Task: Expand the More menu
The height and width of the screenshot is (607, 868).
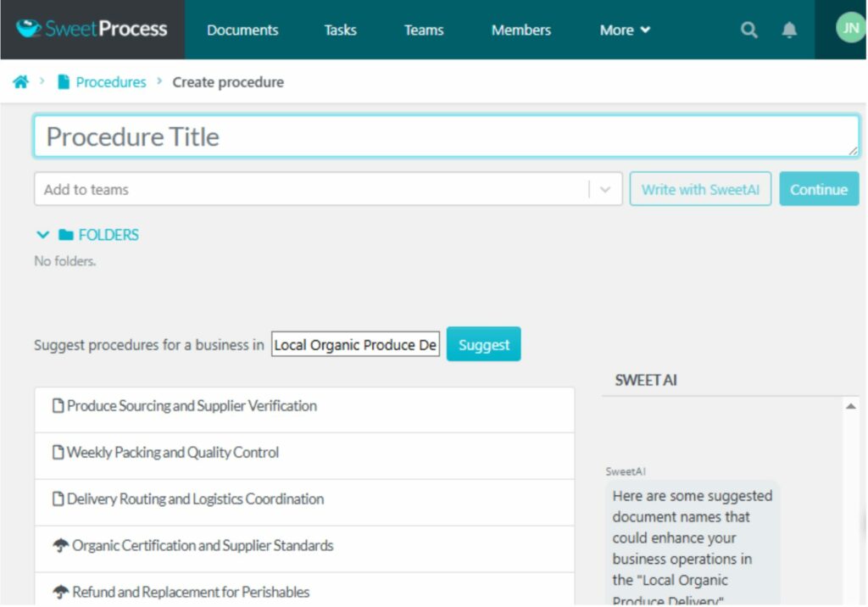Action: (625, 30)
